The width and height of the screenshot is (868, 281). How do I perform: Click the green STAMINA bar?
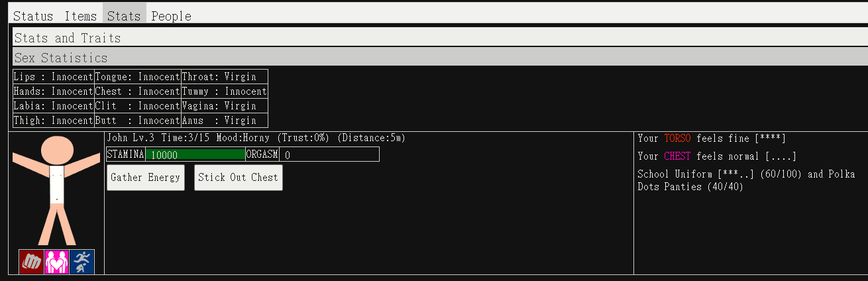(x=195, y=154)
